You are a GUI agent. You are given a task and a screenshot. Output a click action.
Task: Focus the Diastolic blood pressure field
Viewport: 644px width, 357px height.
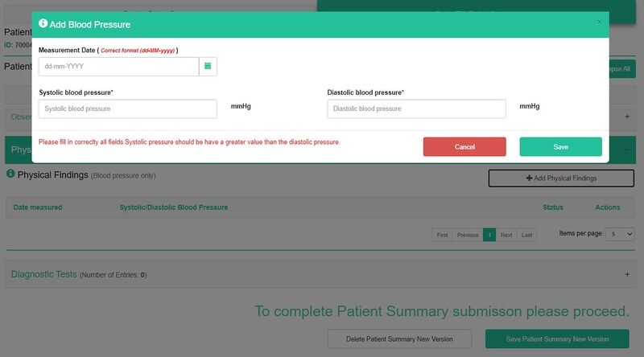[416, 109]
